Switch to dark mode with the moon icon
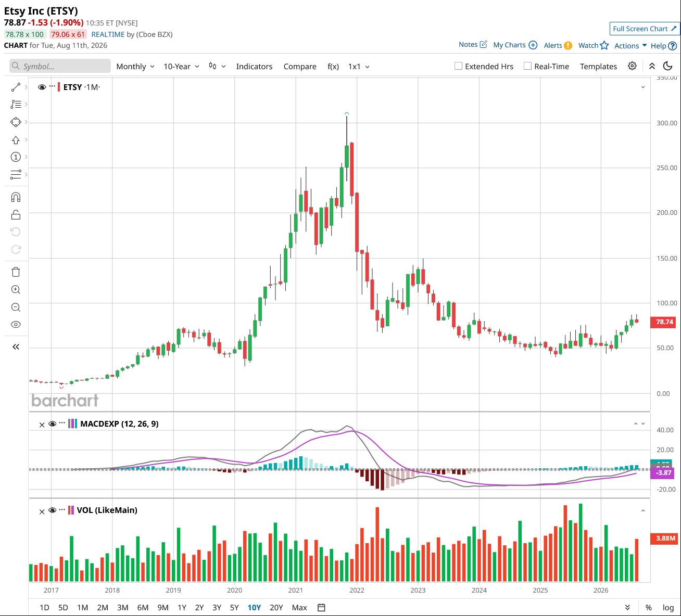 tap(667, 66)
